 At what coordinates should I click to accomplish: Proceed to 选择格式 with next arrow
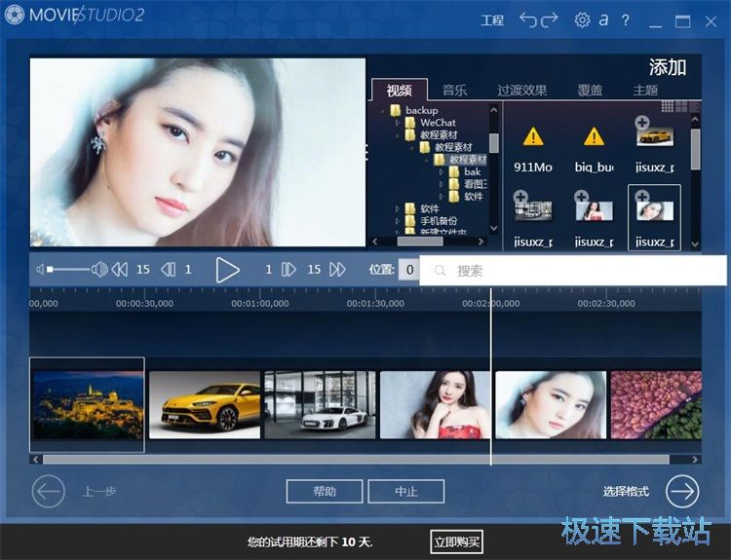pyautogui.click(x=682, y=491)
